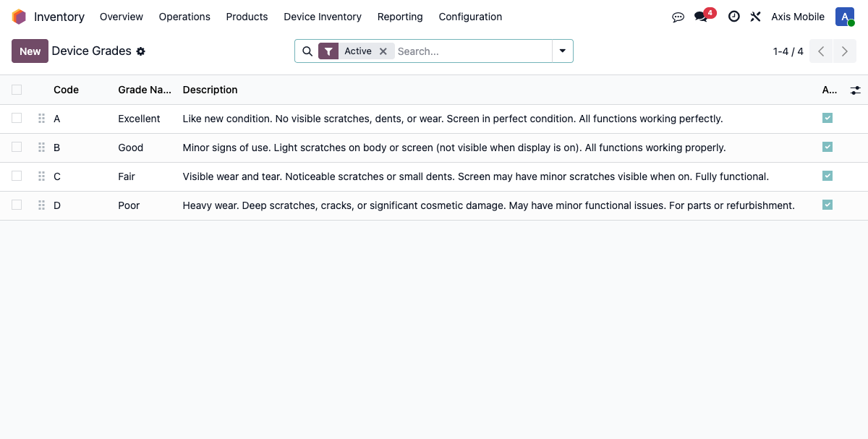Go to next page with right chevron

844,51
